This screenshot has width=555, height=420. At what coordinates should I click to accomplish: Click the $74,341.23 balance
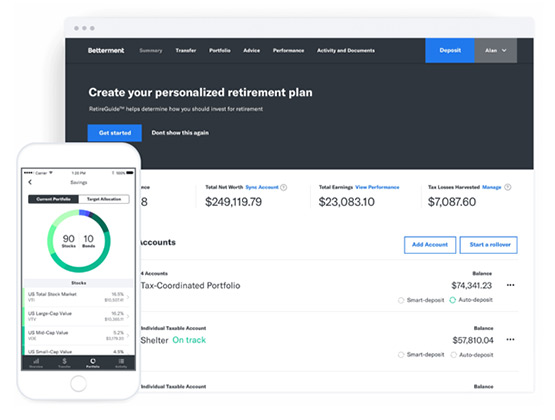click(x=472, y=286)
